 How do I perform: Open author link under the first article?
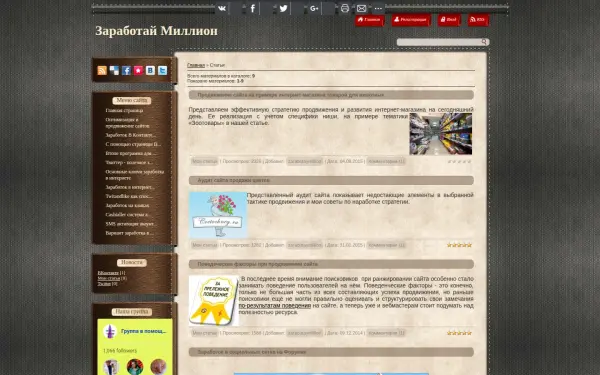(305, 161)
